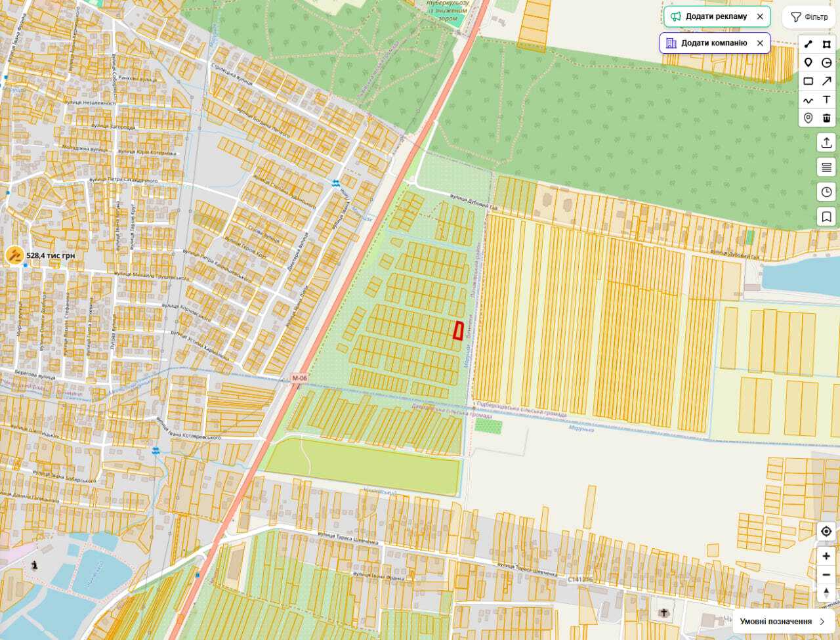840x640 pixels.
Task: Select the arrow drawing tool
Action: point(827,81)
